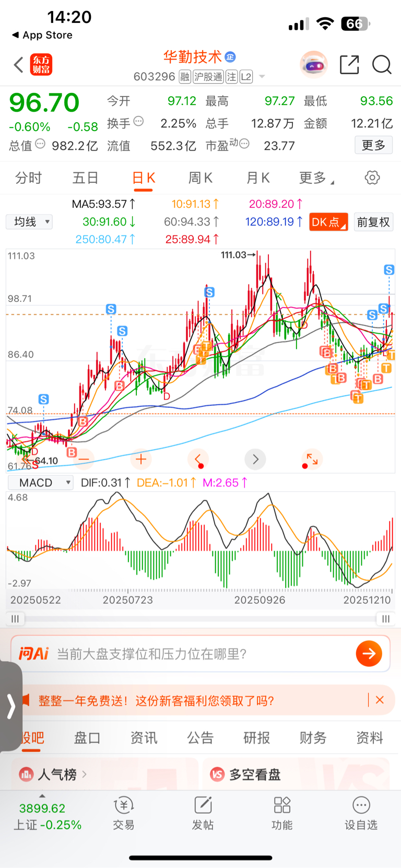Toggle the DK点 indicator button
This screenshot has width=401, height=868.
(328, 222)
